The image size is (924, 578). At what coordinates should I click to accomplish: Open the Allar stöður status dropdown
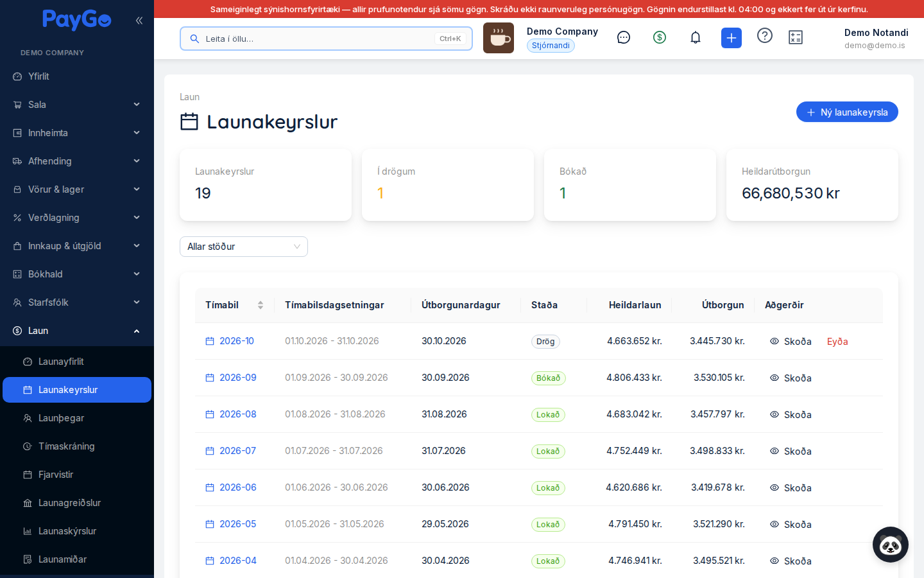(x=244, y=247)
